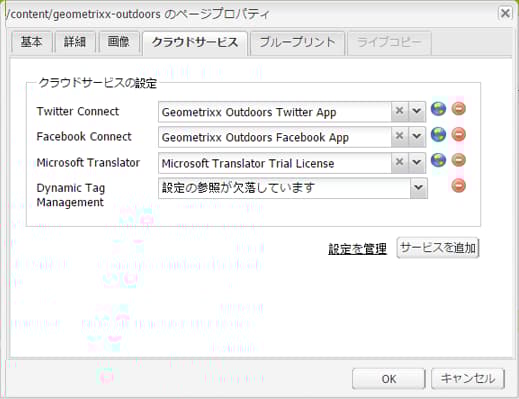Remove the Twitter Connect service
This screenshot has width=519, height=399.
coord(459,109)
